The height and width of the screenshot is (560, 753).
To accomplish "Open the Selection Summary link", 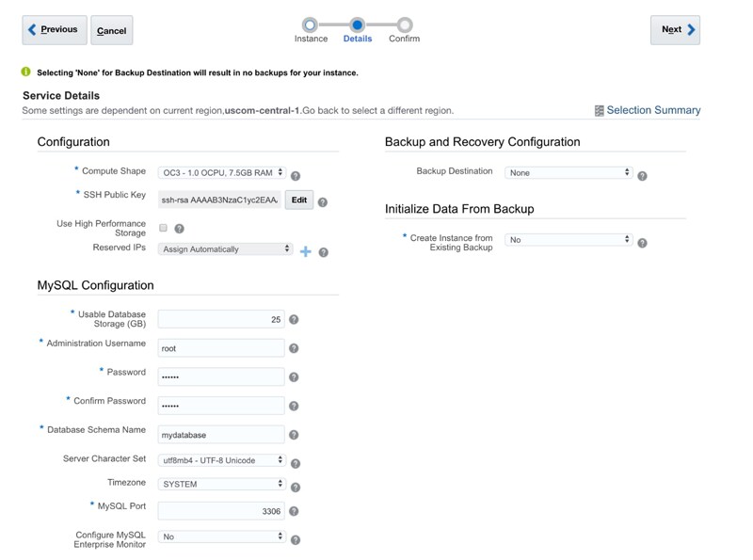I will tap(653, 110).
